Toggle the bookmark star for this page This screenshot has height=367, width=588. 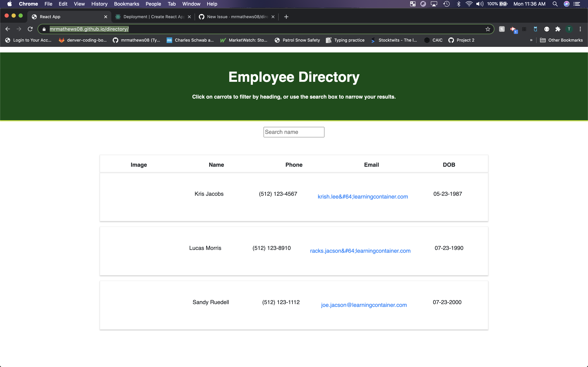488,29
